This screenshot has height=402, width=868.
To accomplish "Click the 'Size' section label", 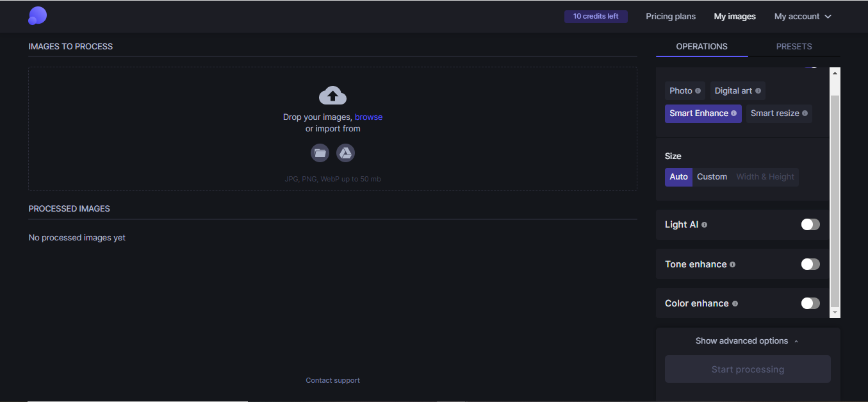I will tap(673, 156).
